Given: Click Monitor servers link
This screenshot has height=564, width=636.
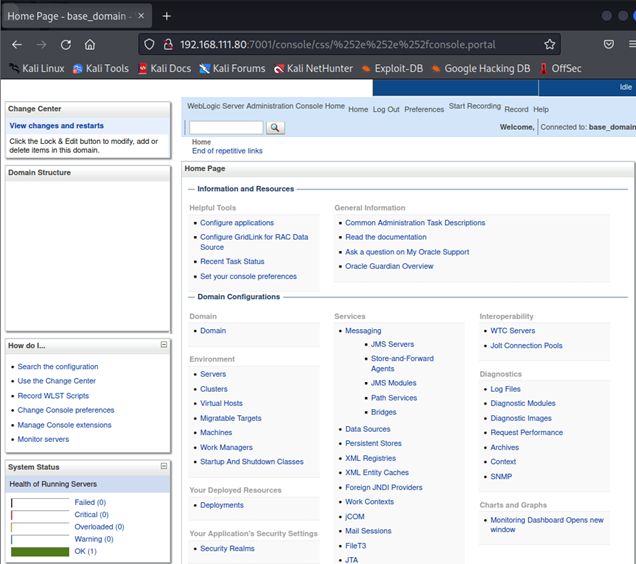Looking at the screenshot, I should [x=43, y=439].
